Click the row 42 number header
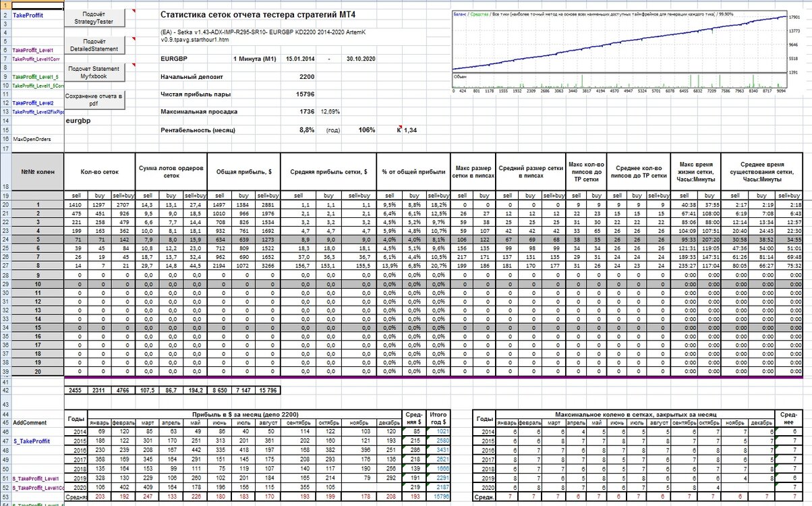The height and width of the screenshot is (506, 812). (x=5, y=390)
